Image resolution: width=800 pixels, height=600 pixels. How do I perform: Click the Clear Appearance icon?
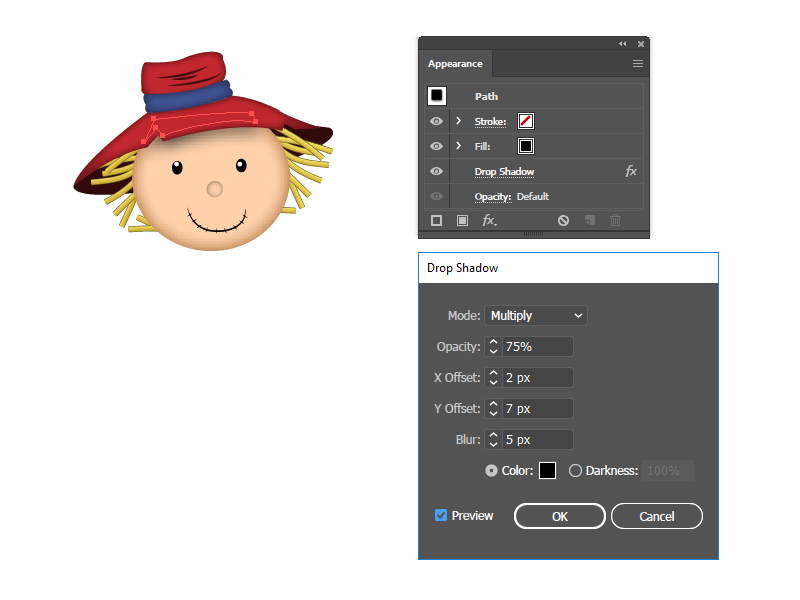point(564,220)
